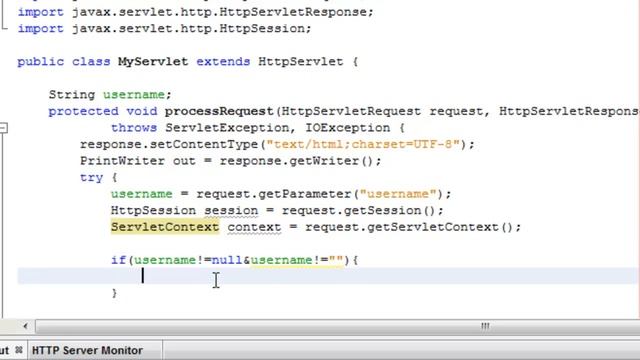Click the horizontal scrollbar left arrow

tap(25, 326)
